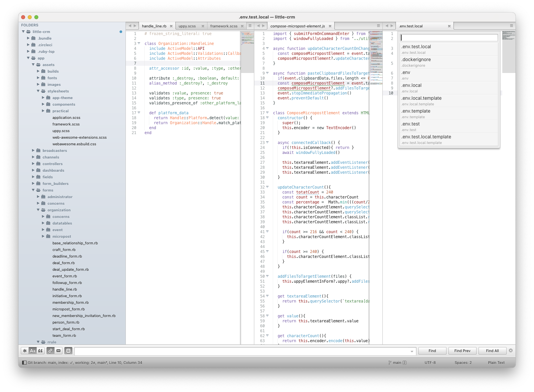Close the find panel with X icon
This screenshot has height=392, width=534.
[511, 351]
